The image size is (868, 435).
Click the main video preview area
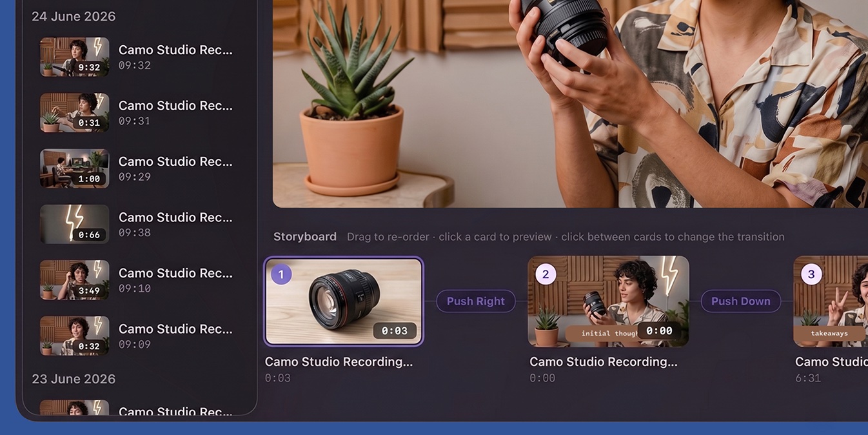[x=570, y=103]
